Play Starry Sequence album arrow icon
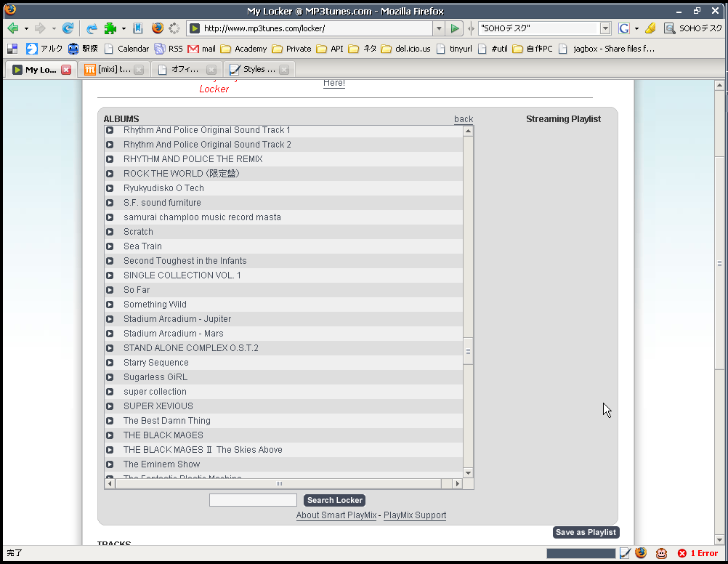Image resolution: width=728 pixels, height=564 pixels. (110, 363)
